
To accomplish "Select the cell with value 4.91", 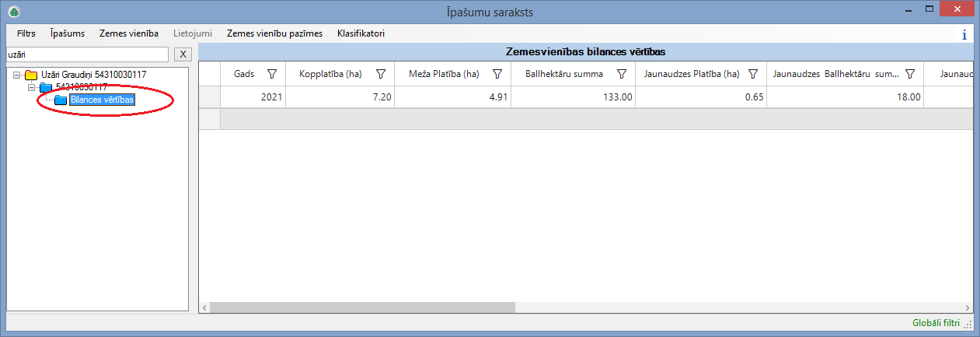I will point(452,97).
